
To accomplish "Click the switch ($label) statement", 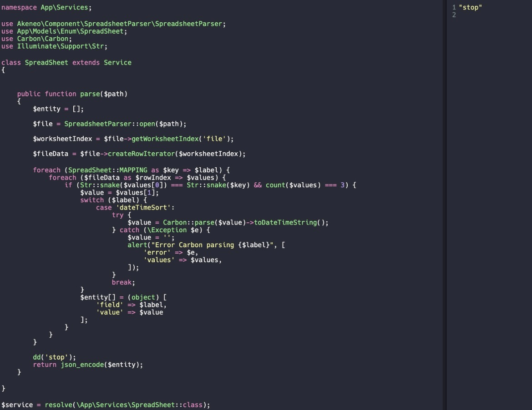I will pos(113,200).
